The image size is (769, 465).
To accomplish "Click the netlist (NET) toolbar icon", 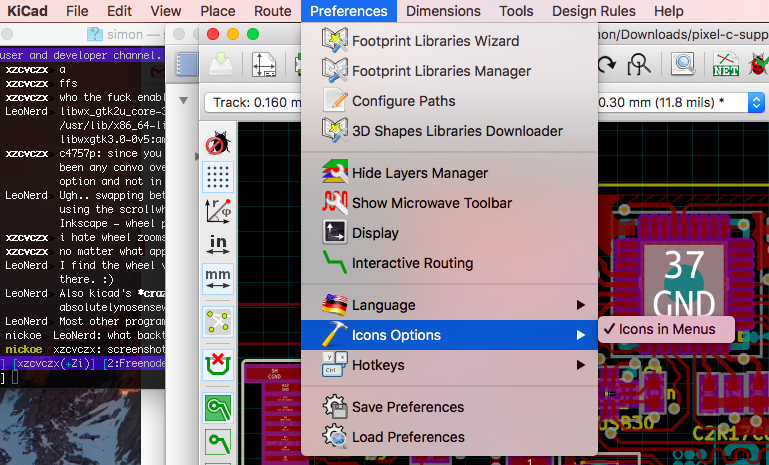I will tap(725, 65).
